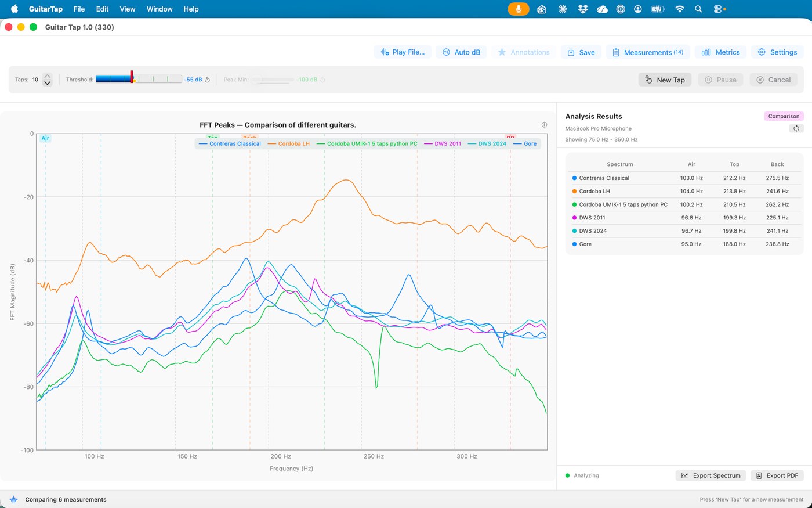Start a New Tap measurement
This screenshot has width=812, height=508.
pos(665,80)
